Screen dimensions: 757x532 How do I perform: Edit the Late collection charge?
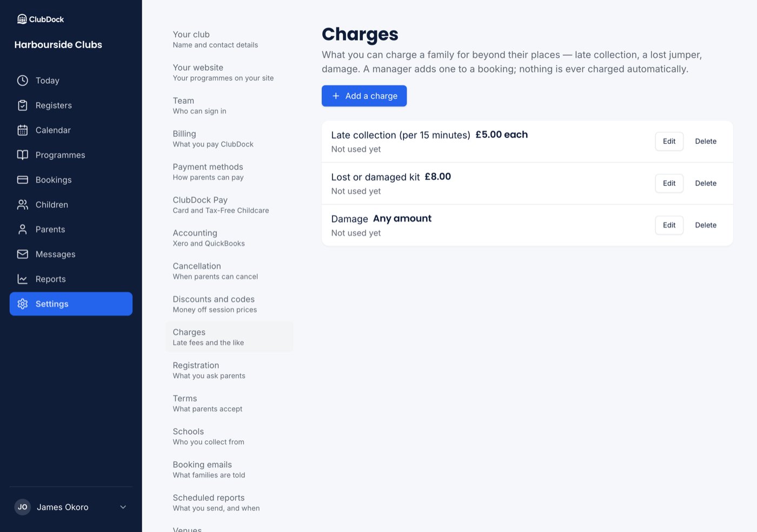coord(669,141)
